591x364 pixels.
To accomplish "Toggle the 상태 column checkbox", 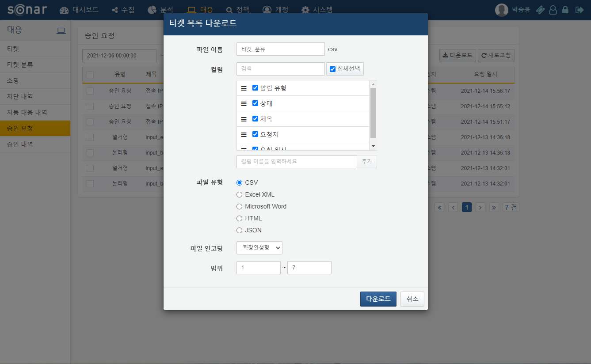I will click(x=255, y=103).
